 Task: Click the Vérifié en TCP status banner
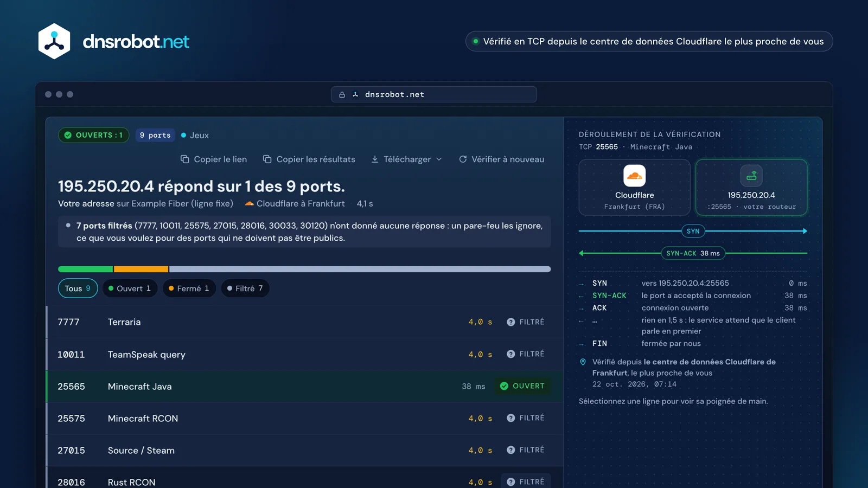(649, 41)
